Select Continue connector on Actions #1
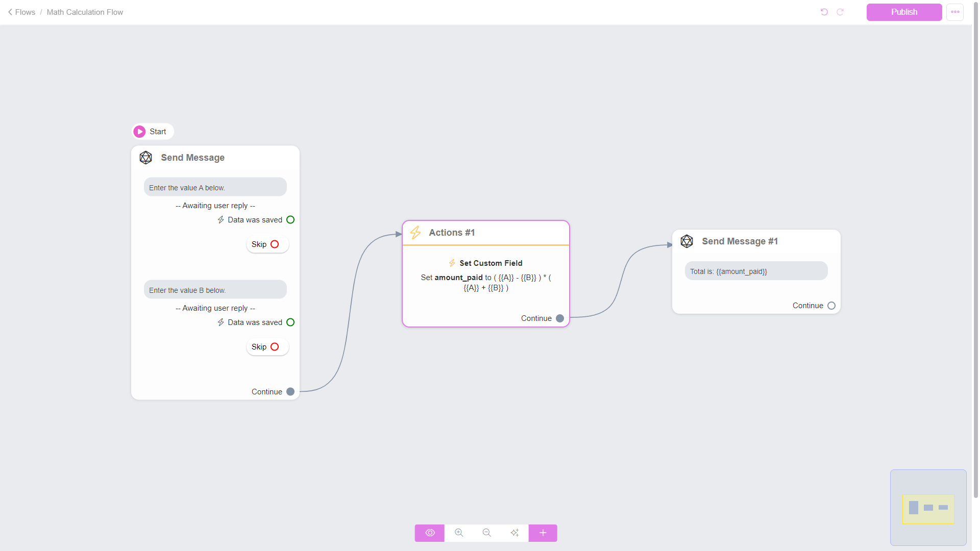The image size is (980, 551). point(560,318)
